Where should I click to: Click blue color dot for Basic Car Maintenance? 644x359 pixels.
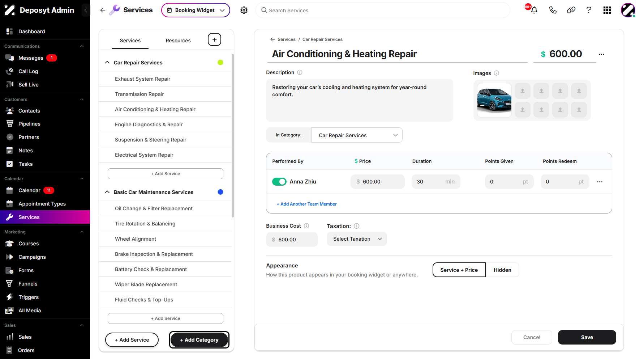pos(220,192)
